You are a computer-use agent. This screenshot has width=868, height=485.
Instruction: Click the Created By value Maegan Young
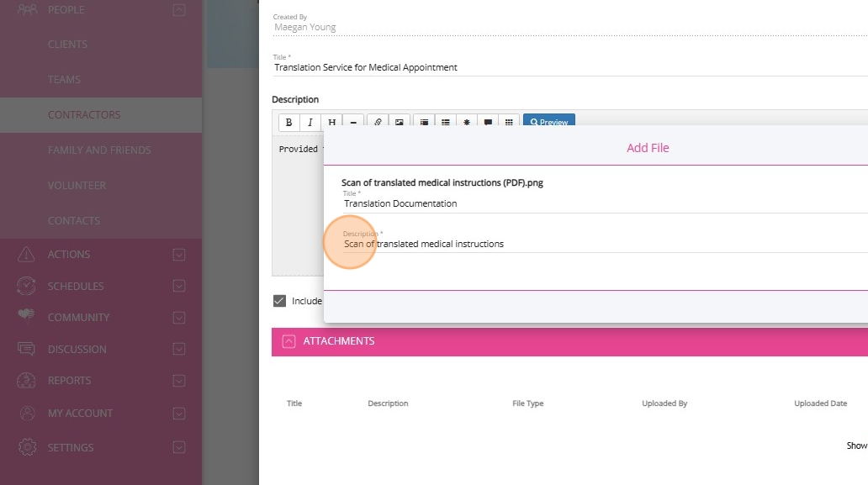pos(305,27)
